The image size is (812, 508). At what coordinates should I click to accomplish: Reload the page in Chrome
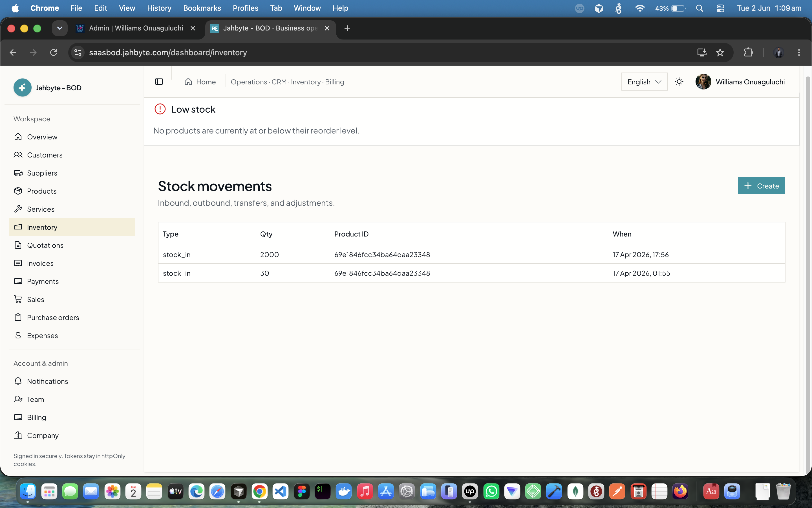pyautogui.click(x=54, y=52)
